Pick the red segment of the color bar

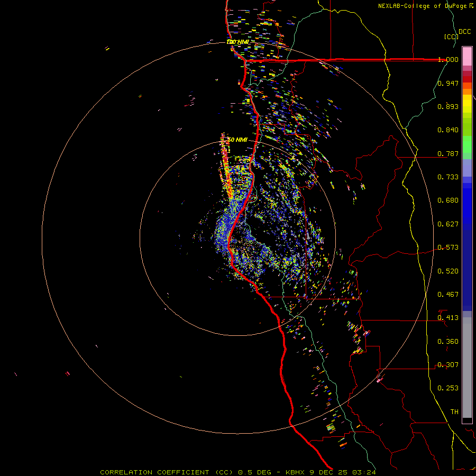pos(467,79)
